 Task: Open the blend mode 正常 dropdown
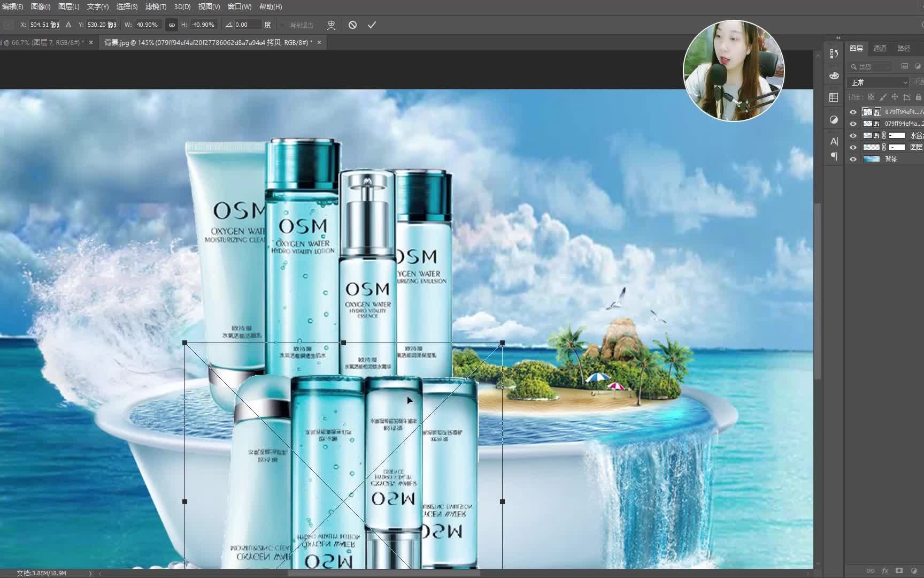click(x=878, y=82)
